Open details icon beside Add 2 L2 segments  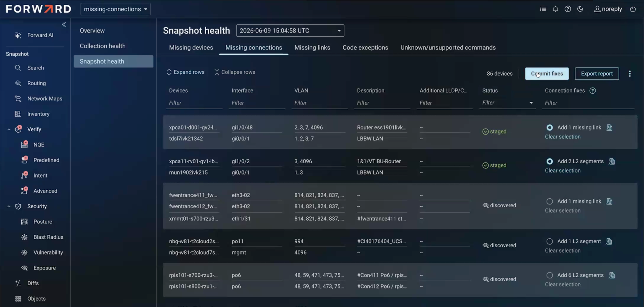click(612, 161)
